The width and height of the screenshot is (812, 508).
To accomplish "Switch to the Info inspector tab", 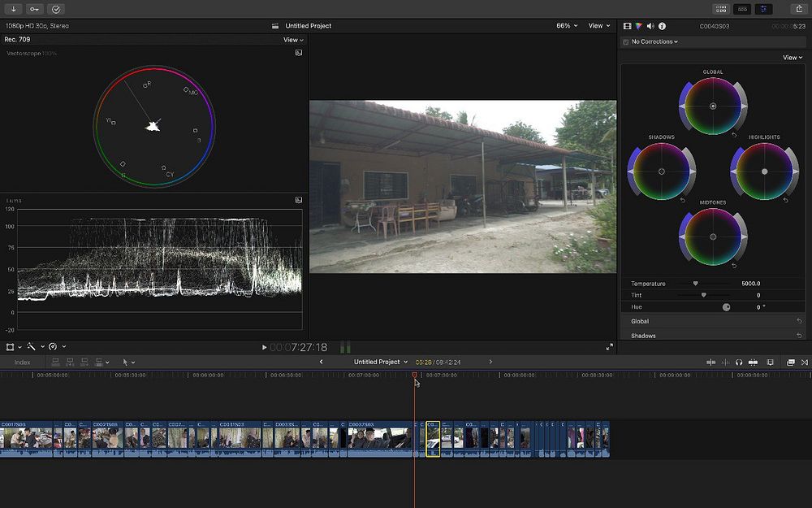I will 662,26.
